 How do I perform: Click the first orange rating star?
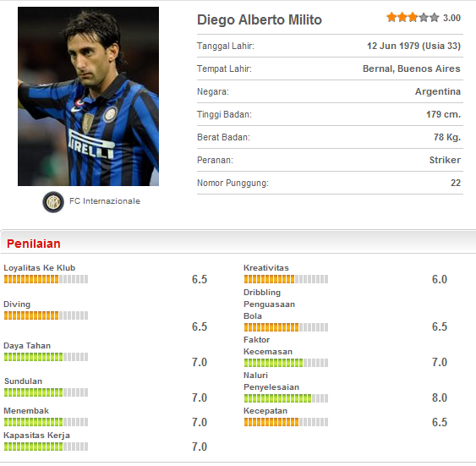[391, 17]
